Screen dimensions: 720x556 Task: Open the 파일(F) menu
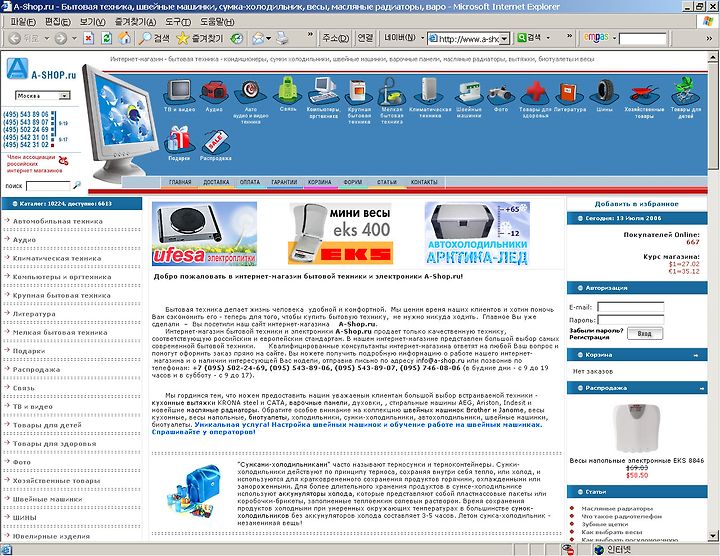[23, 22]
